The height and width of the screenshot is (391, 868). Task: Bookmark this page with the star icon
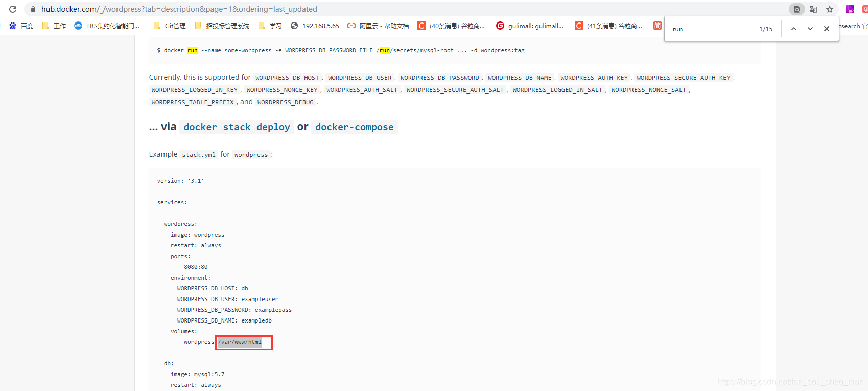point(830,9)
